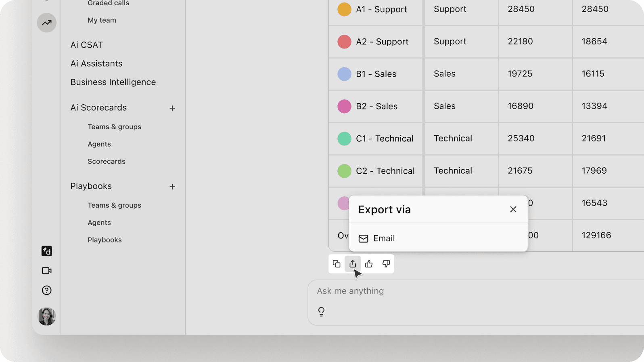Close the Export via popup
This screenshot has height=362, width=644.
[513, 209]
